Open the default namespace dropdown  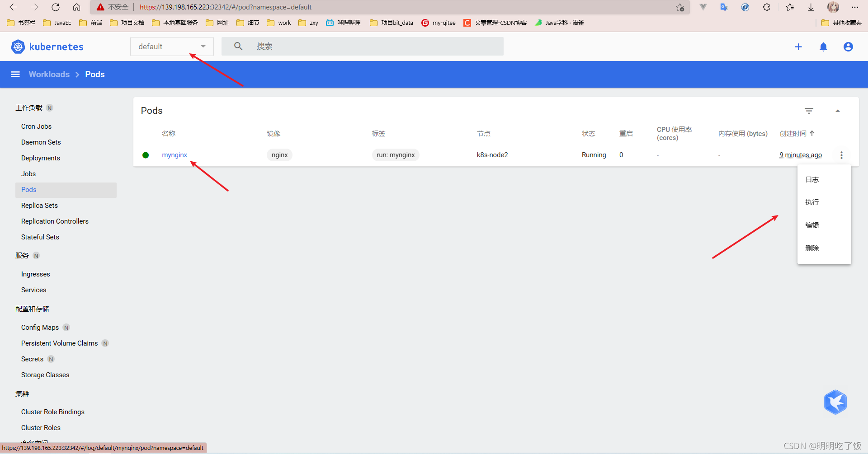[172, 47]
